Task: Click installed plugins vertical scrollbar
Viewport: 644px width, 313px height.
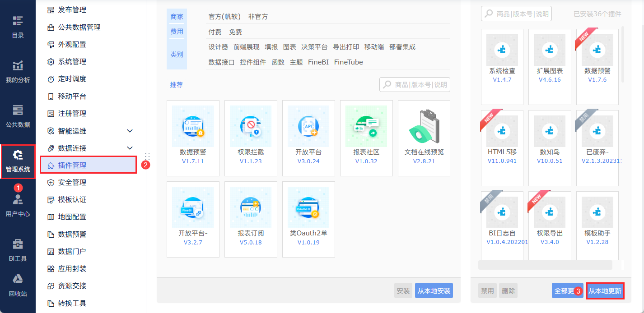Action: tap(623, 54)
